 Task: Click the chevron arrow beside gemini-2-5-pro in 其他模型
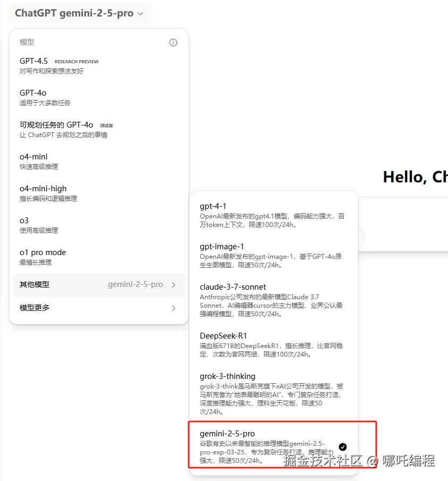[x=174, y=285]
